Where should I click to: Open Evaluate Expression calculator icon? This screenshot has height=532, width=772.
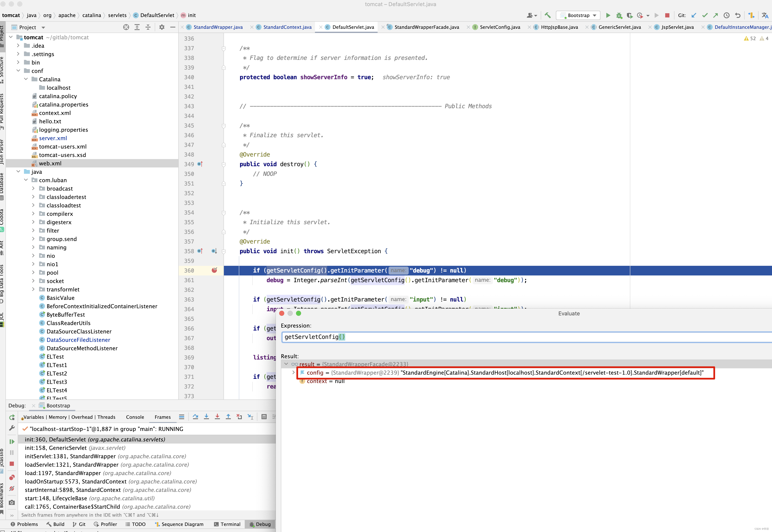tap(264, 417)
